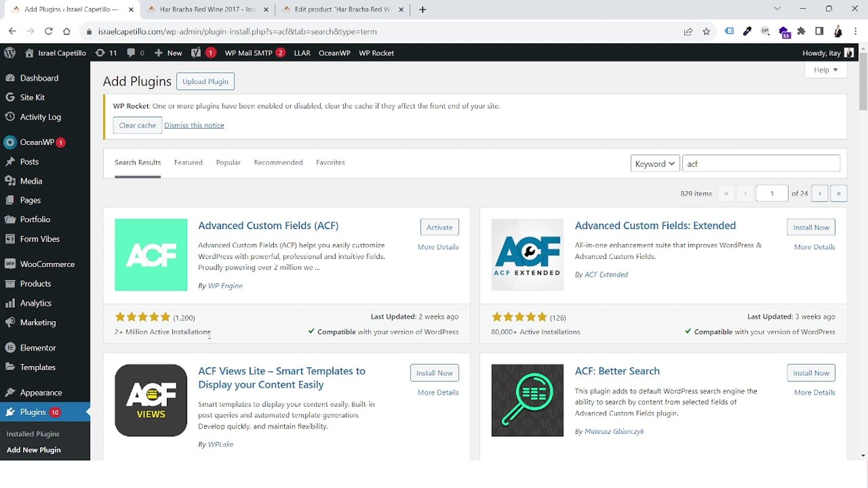The image size is (868, 488).
Task: Open WP Engine author link
Action: [225, 286]
